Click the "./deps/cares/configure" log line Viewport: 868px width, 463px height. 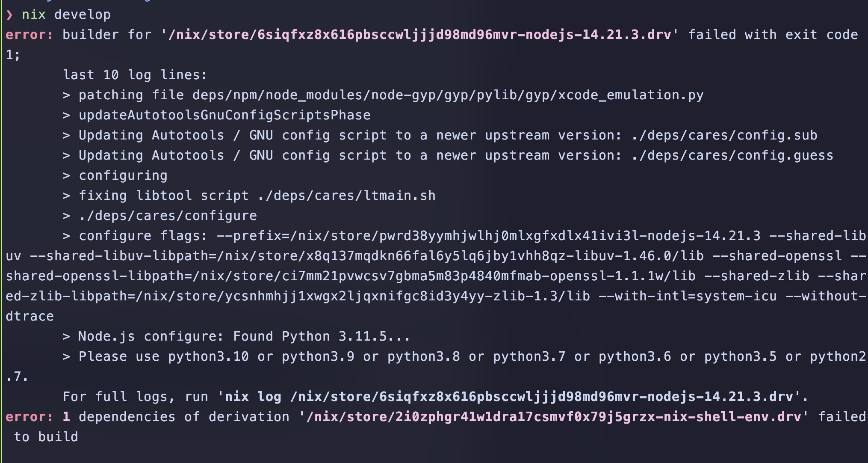click(x=168, y=216)
